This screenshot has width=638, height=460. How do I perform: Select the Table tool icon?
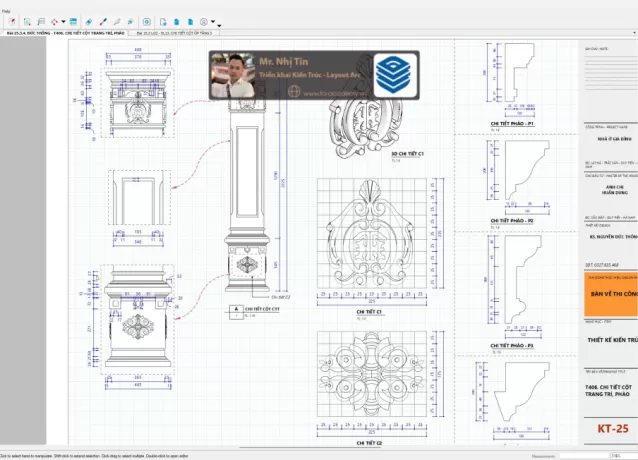click(73, 22)
